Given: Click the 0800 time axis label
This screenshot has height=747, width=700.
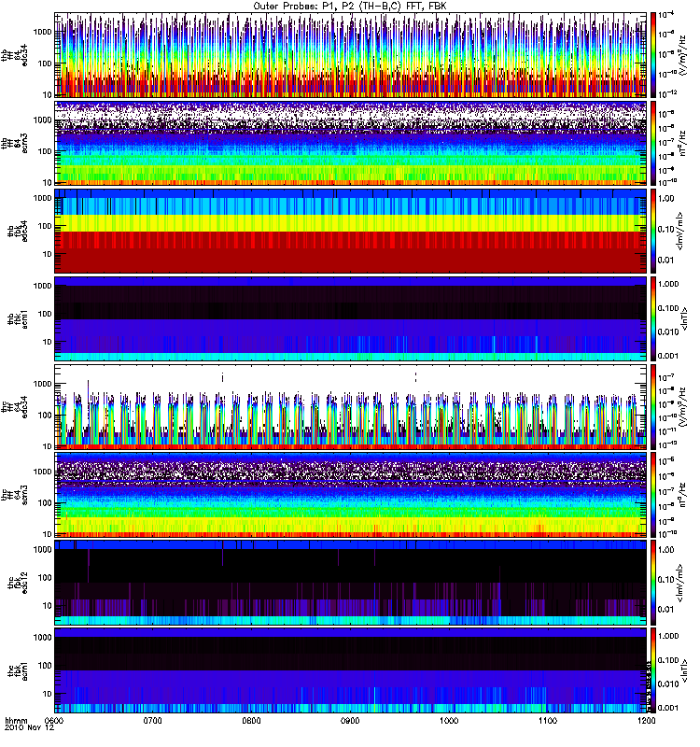Looking at the screenshot, I should (251, 721).
